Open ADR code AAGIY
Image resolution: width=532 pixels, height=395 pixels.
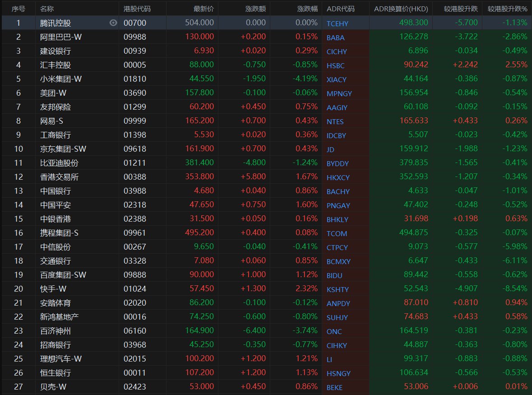[337, 107]
